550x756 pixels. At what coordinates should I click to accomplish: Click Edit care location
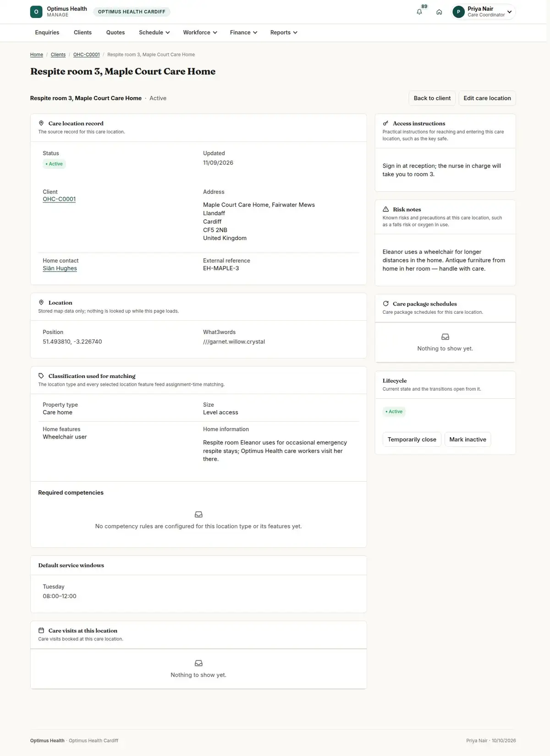[x=487, y=98]
